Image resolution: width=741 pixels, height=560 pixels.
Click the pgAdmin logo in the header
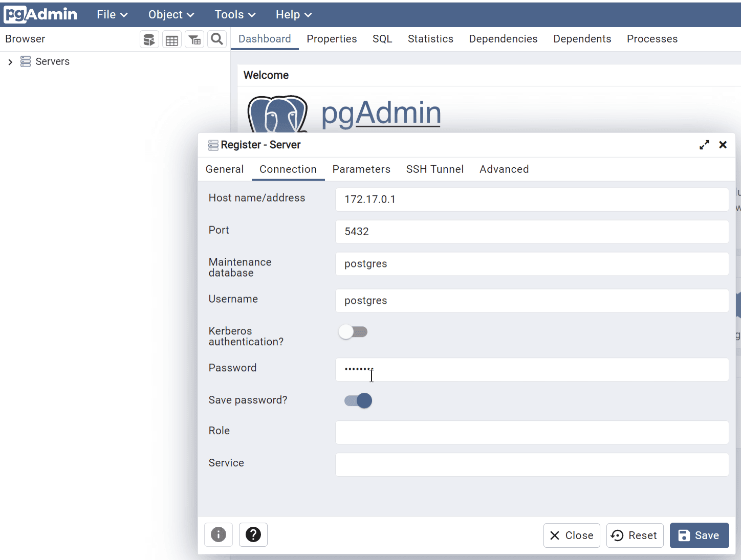[40, 14]
